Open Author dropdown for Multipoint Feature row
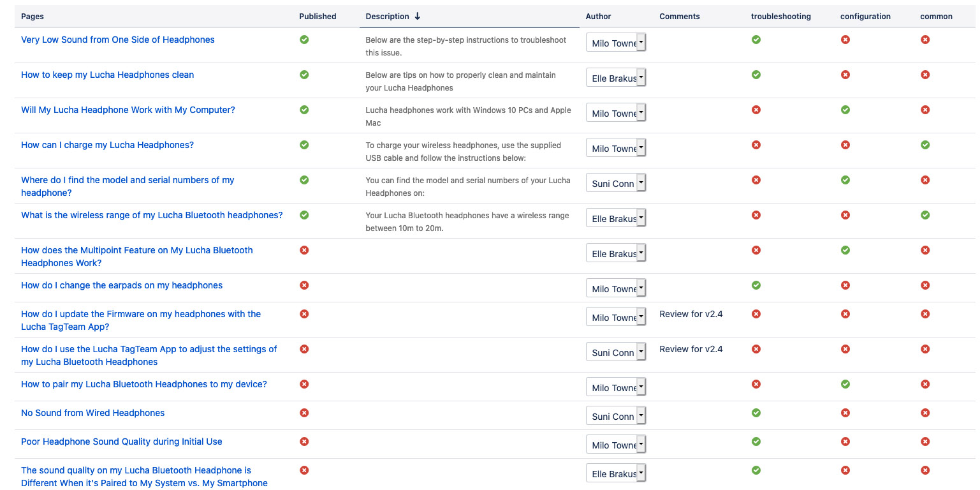Viewport: 980px width, 490px height. tap(616, 253)
